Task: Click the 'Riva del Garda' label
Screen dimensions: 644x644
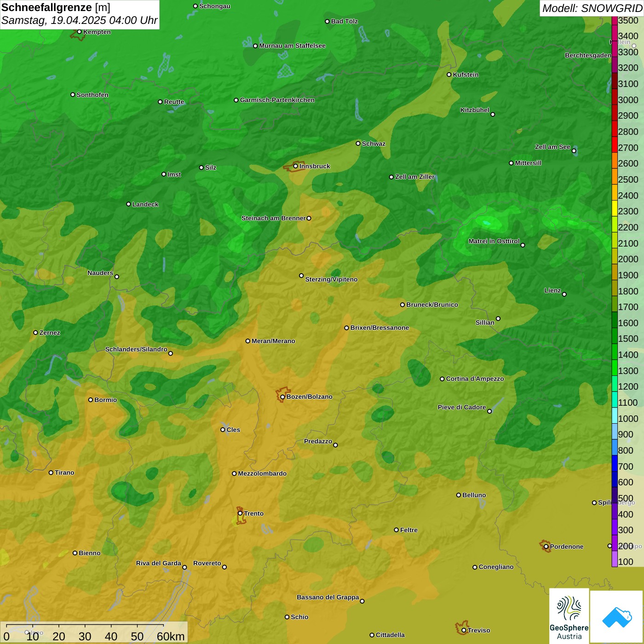Action: point(159,563)
